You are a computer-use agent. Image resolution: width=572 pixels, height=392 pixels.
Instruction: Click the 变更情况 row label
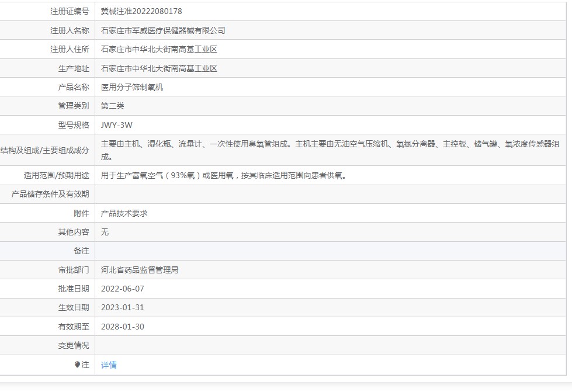74,345
